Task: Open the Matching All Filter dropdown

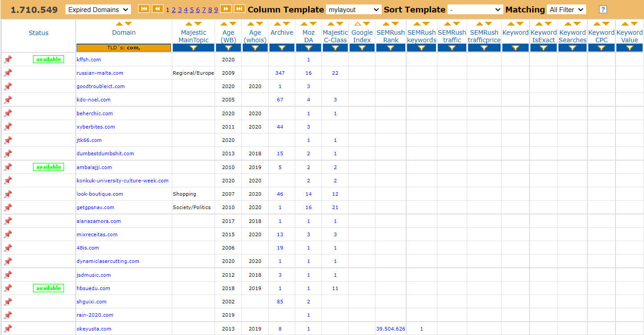Action: pos(566,9)
